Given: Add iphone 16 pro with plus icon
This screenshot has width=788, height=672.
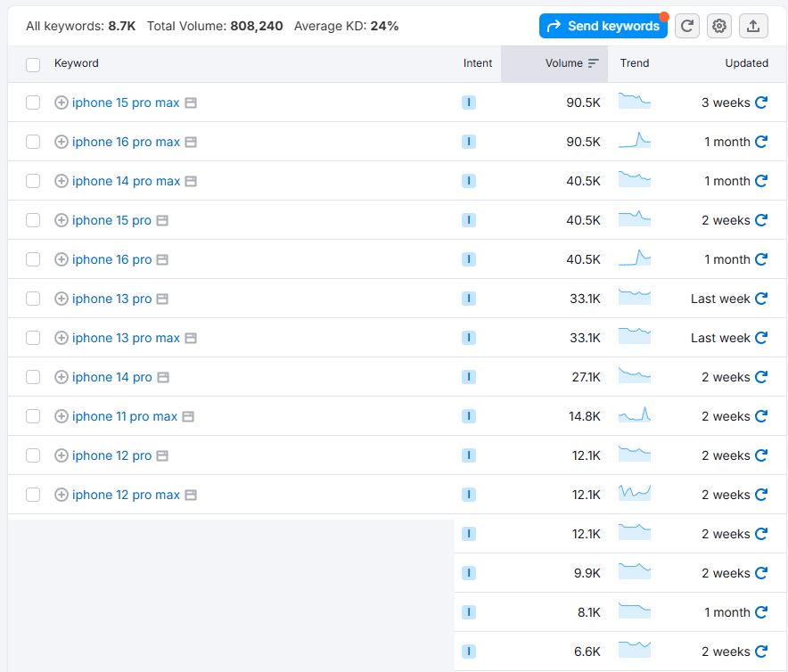Looking at the screenshot, I should coord(62,259).
